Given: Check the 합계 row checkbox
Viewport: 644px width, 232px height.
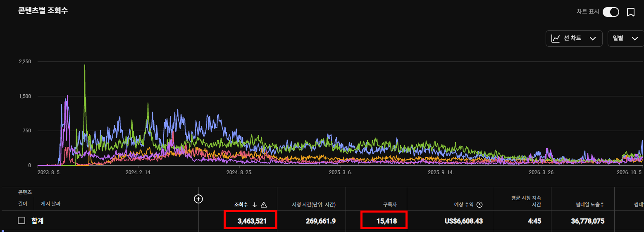Looking at the screenshot, I should point(21,221).
